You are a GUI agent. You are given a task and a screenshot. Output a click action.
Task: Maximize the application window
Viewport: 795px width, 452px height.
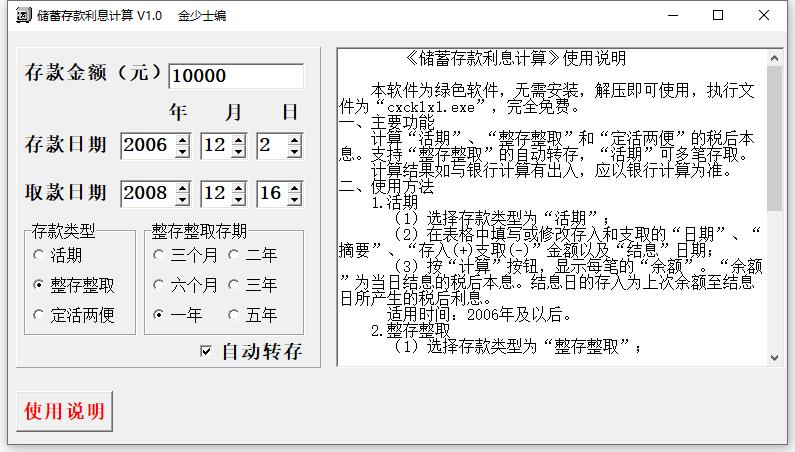click(x=718, y=16)
